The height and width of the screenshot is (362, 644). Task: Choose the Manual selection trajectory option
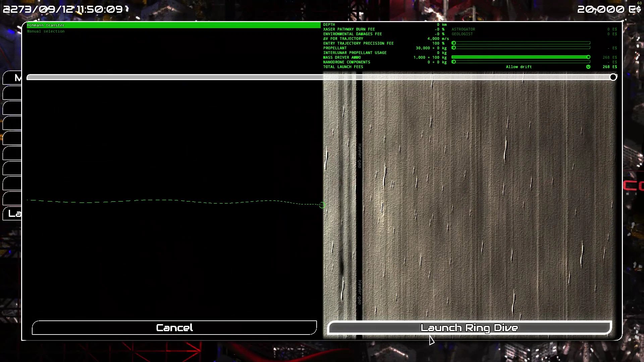click(46, 31)
